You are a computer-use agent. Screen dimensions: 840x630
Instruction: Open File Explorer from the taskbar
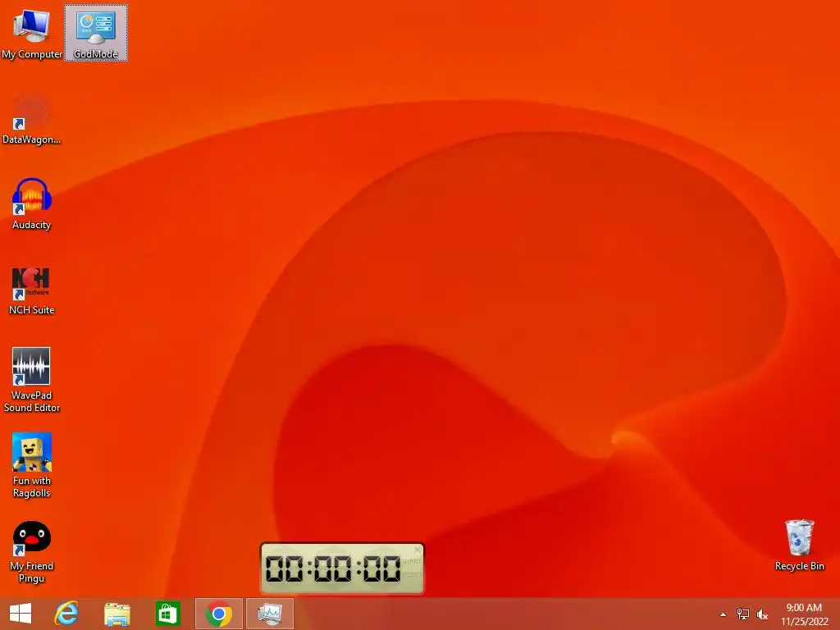tap(116, 614)
